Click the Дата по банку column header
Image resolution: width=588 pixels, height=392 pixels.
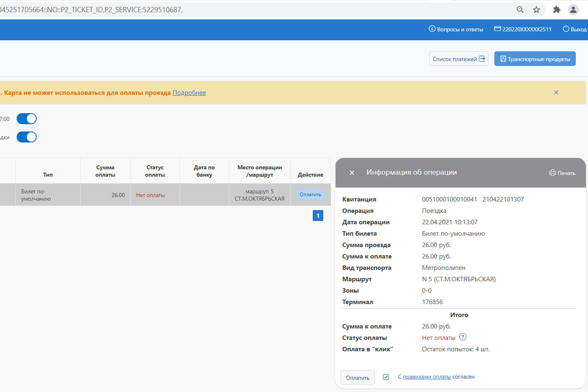(204, 171)
